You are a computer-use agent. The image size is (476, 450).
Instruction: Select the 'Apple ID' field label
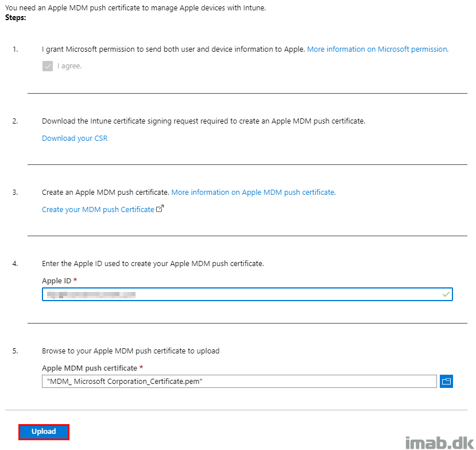point(56,281)
